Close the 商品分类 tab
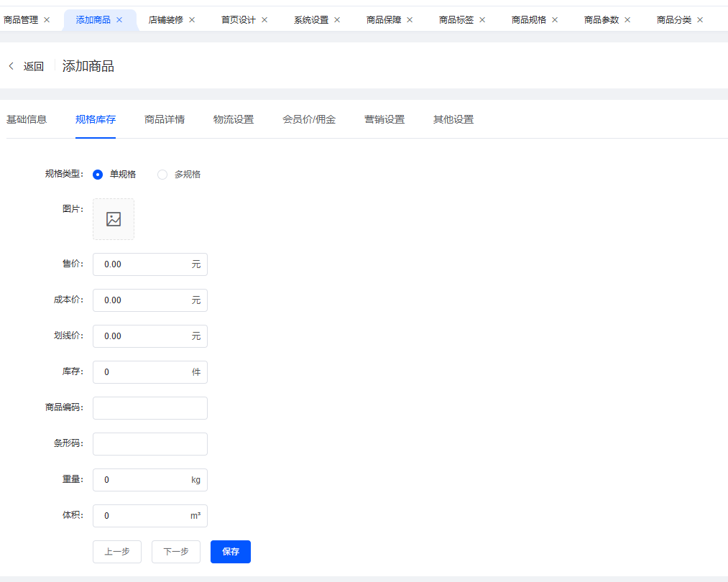This screenshot has height=582, width=728. point(700,20)
